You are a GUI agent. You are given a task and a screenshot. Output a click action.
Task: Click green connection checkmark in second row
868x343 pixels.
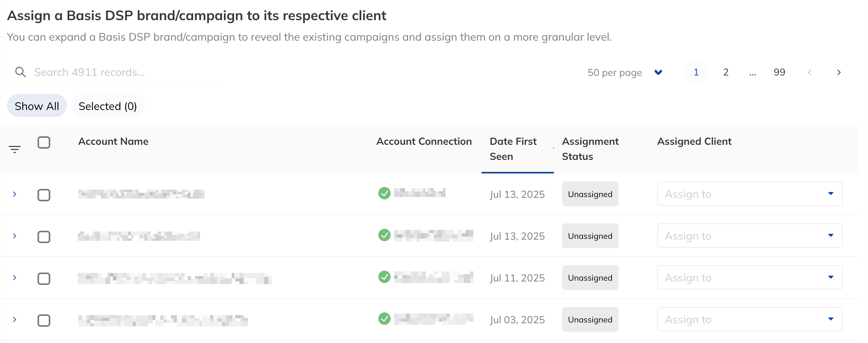384,235
